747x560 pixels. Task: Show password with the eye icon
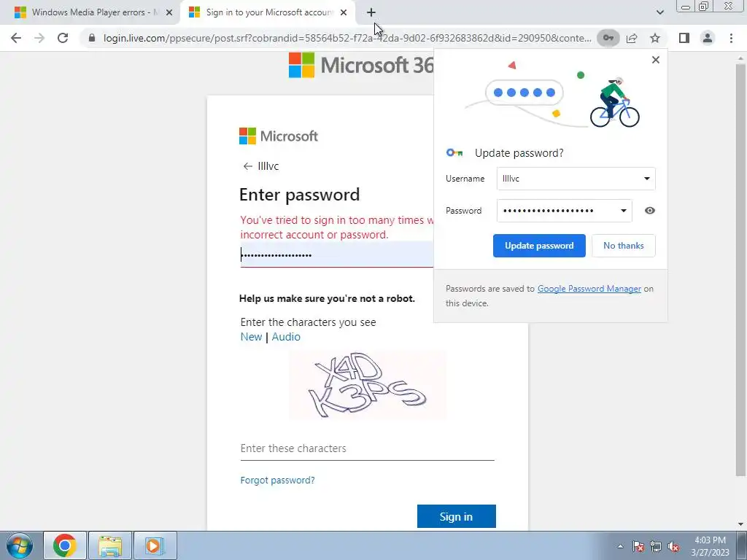pos(649,211)
